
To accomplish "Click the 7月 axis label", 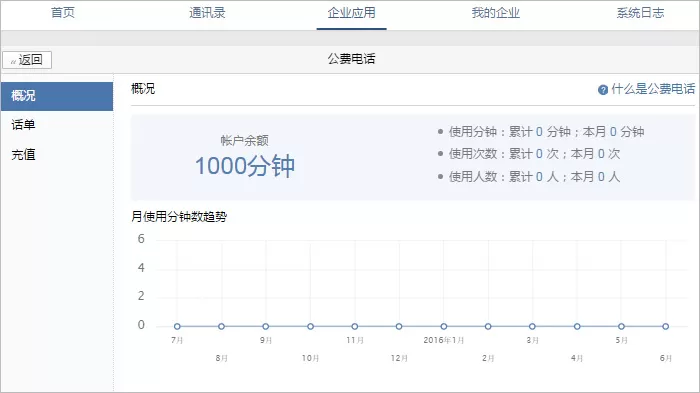I will [177, 340].
